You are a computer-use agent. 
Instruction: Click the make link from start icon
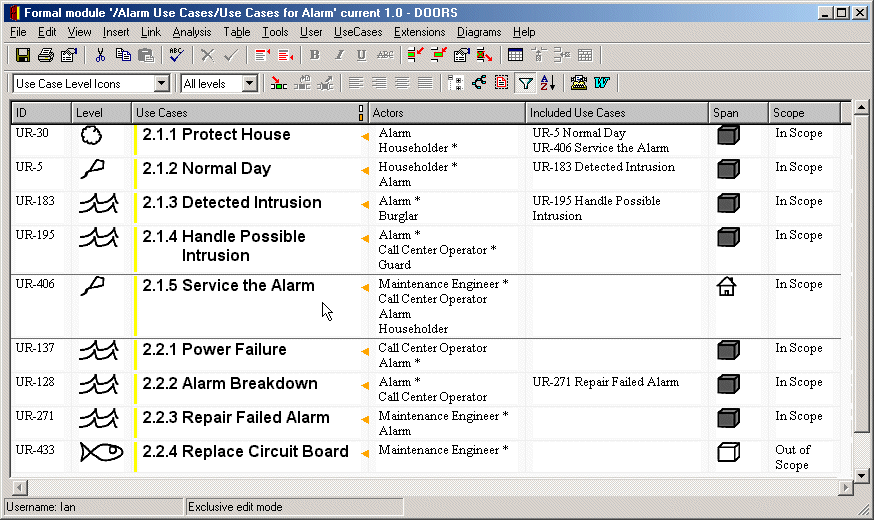click(x=439, y=55)
